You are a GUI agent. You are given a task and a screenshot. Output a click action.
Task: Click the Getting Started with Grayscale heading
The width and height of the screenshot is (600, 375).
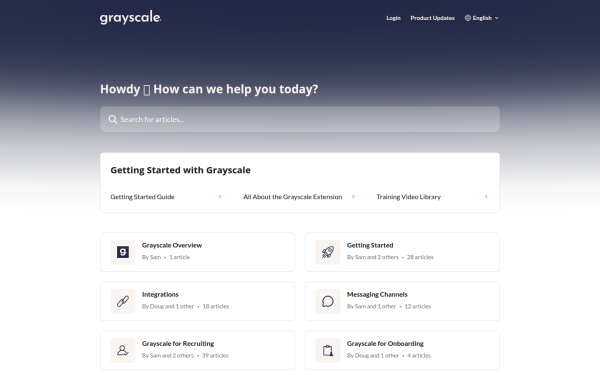[180, 170]
